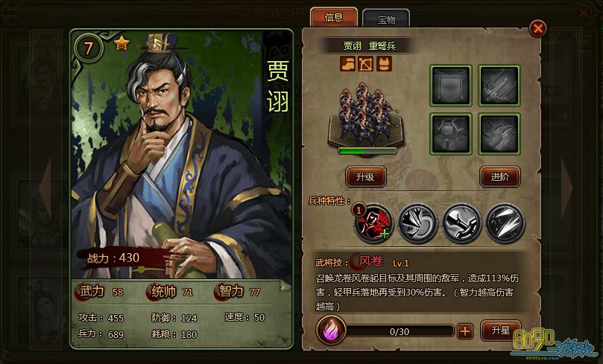The height and width of the screenshot is (364, 603).
Task: Click the heavy crossbow troop unit image
Action: click(366, 115)
